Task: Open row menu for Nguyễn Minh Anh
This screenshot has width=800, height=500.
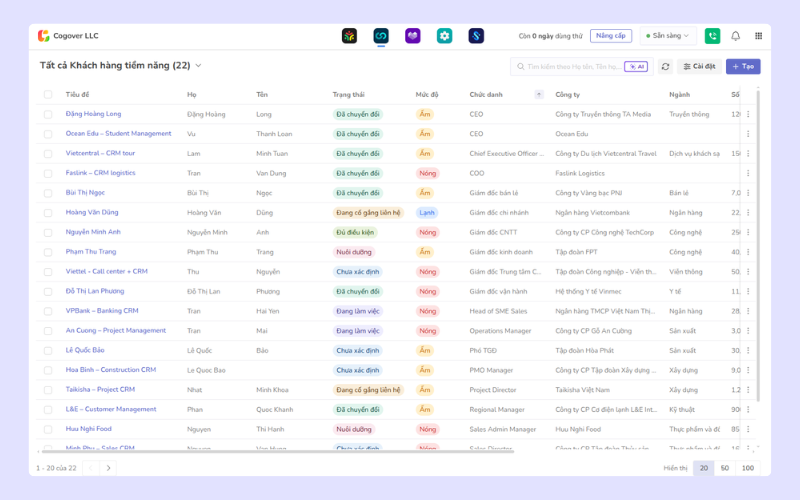Action: (x=748, y=232)
